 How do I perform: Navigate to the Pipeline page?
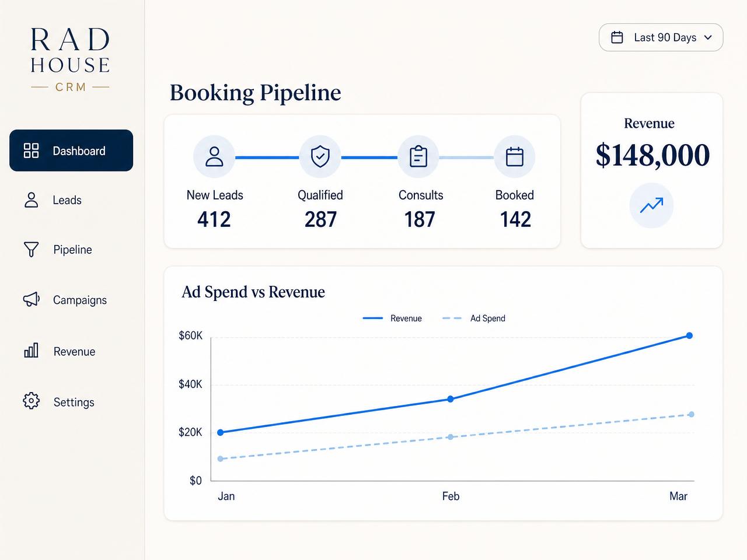click(x=71, y=250)
